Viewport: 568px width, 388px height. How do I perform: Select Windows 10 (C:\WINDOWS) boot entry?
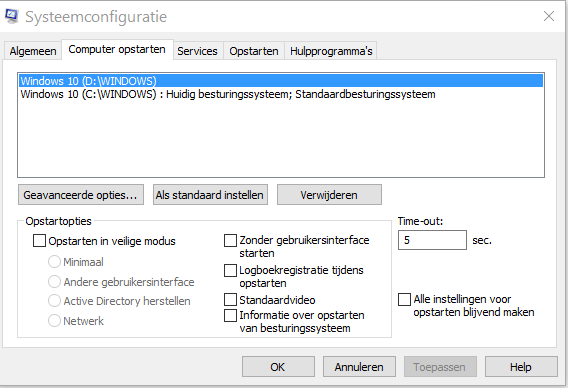coord(228,94)
